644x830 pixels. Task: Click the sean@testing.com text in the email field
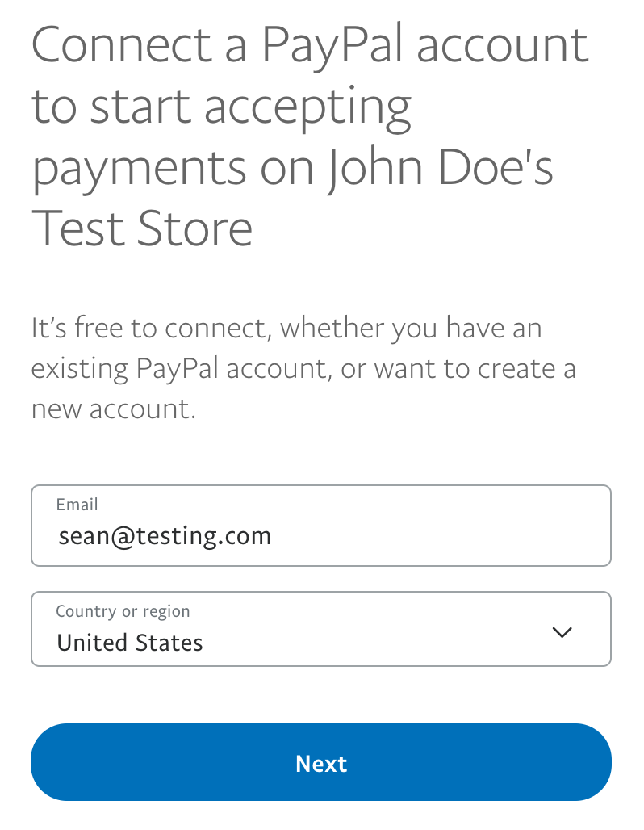coord(165,536)
